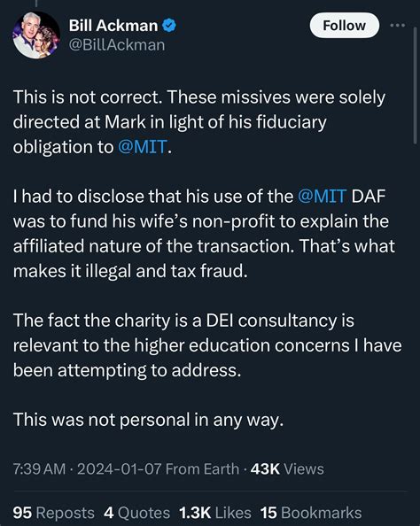Viewport: 420px width, 526px height.
Task: Click the 'From Earth' location text
Action: [x=202, y=468]
